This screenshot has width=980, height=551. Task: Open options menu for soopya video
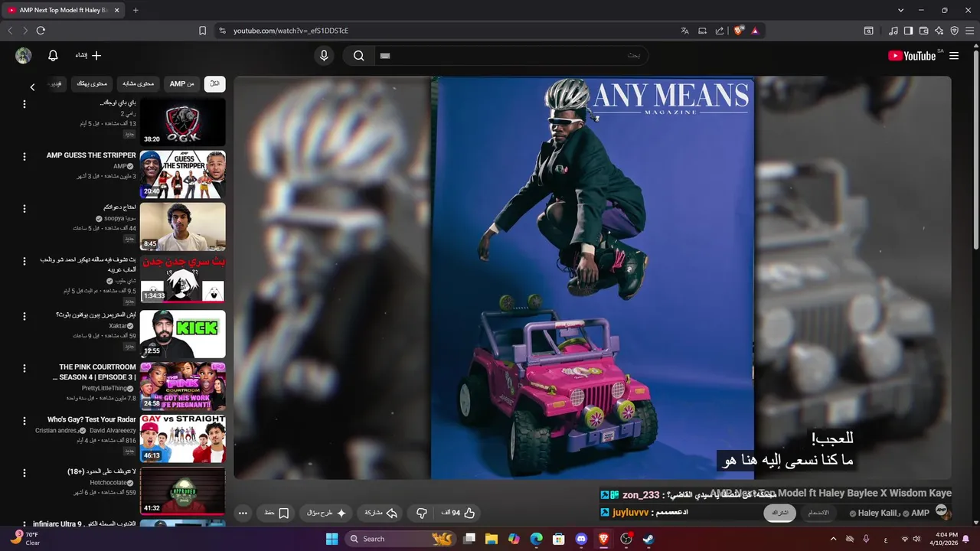24,209
